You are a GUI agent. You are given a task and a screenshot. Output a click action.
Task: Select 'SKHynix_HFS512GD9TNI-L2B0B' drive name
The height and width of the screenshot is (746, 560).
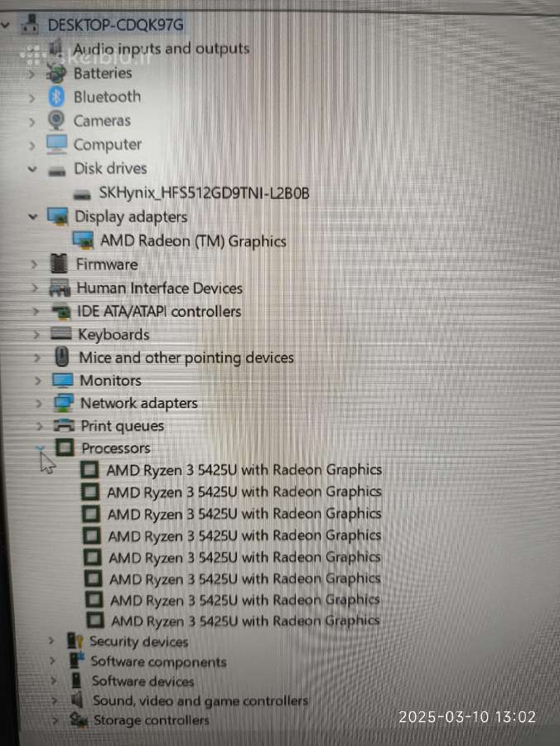(204, 192)
